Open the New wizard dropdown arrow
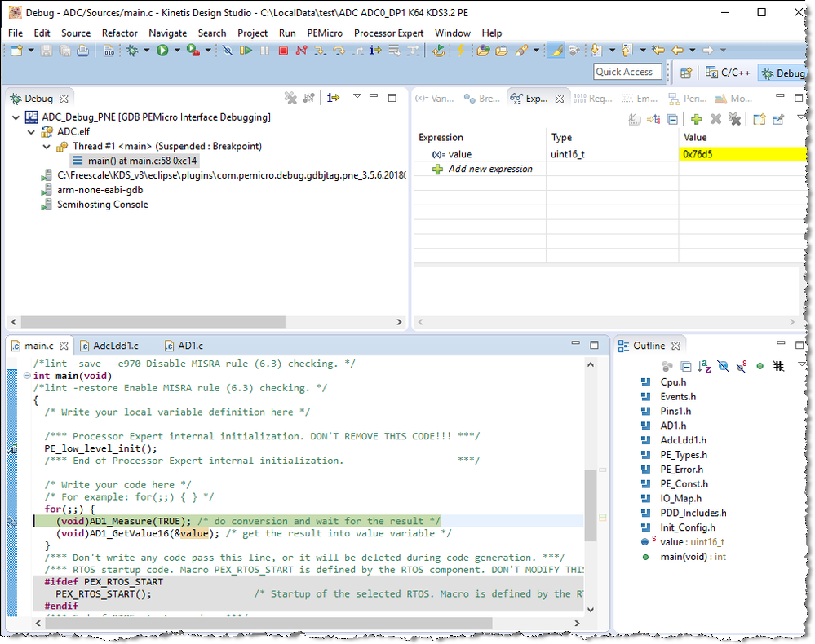The height and width of the screenshot is (644, 815). pyautogui.click(x=31, y=51)
